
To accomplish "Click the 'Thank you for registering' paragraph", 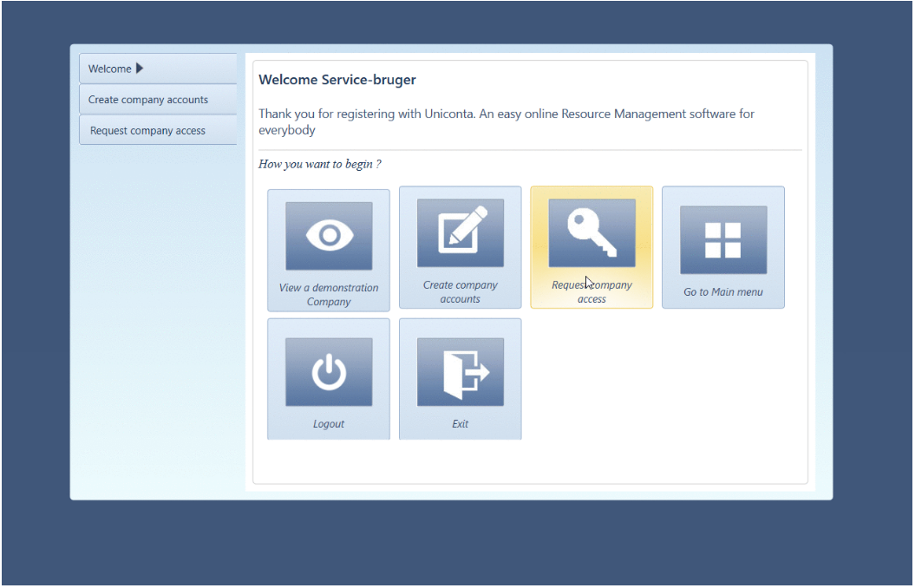I will pos(507,121).
